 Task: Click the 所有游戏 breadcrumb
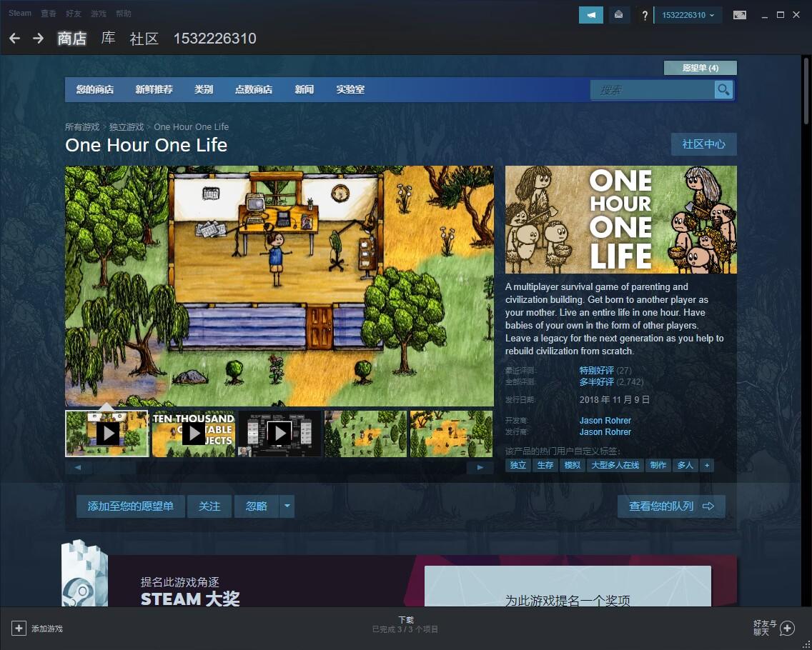pyautogui.click(x=81, y=127)
